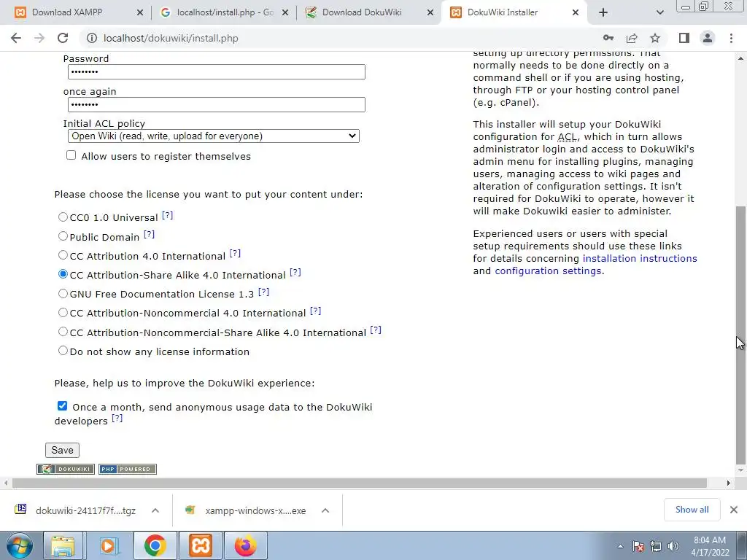Focus the 'once again' password field
Viewport: 747px width, 560px height.
tap(216, 105)
